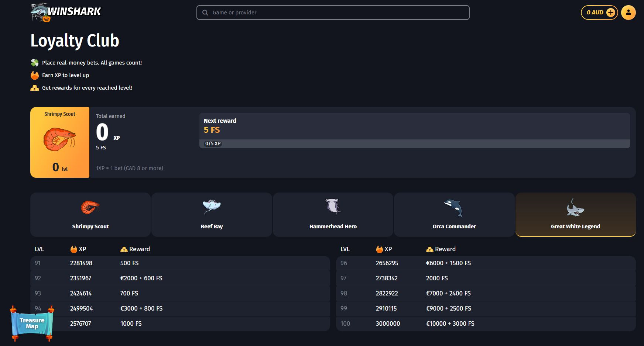Click the orca whale icon

454,207
